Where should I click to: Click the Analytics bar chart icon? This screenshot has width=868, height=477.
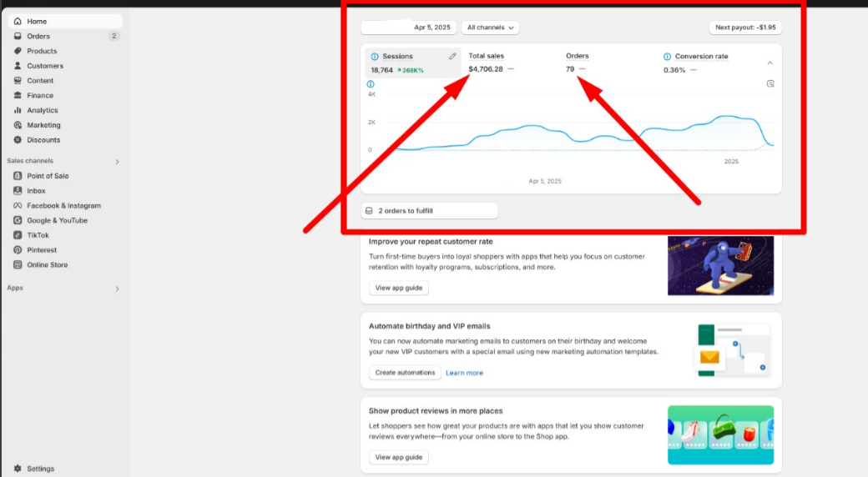[x=18, y=110]
